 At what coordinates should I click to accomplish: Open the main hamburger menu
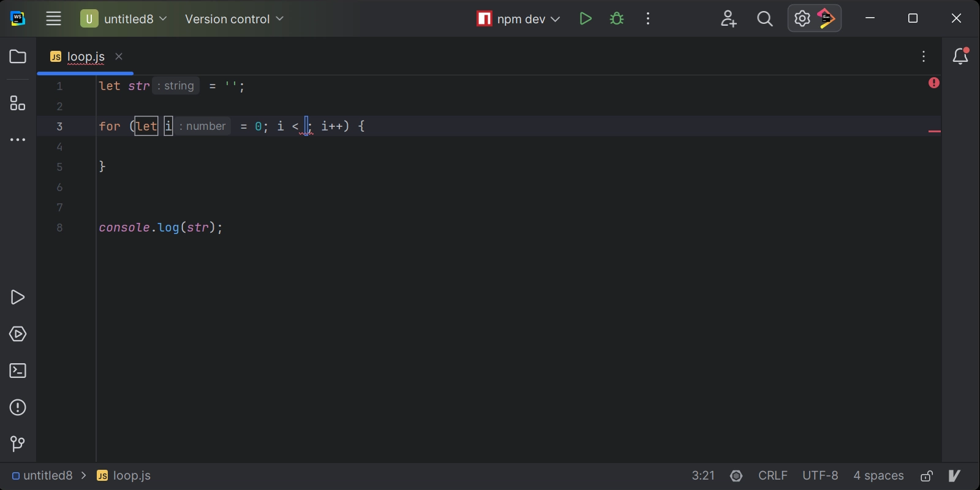[53, 18]
